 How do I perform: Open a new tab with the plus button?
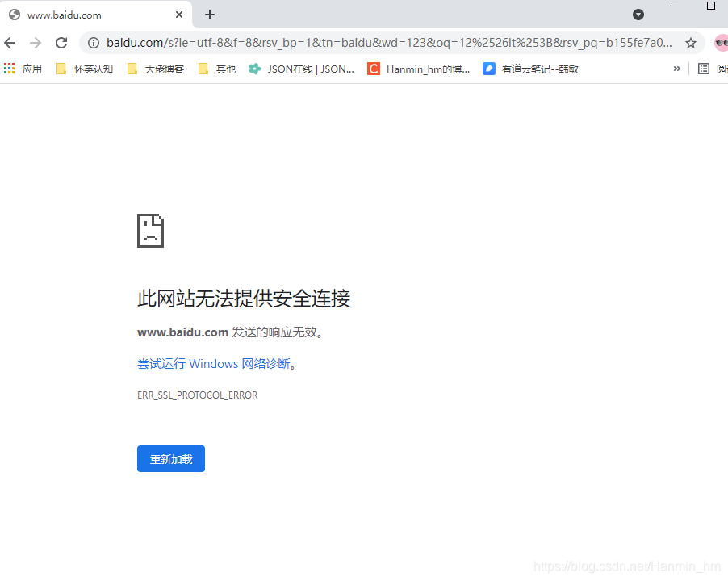coord(210,15)
